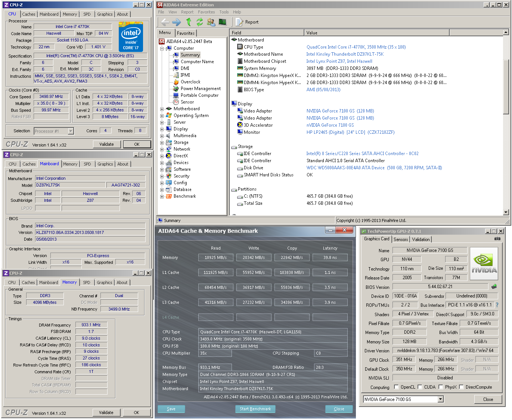The height and width of the screenshot is (420, 512).
Task: Click the CPU Type chip icon in AIDA64 summary
Action: [x=240, y=47]
